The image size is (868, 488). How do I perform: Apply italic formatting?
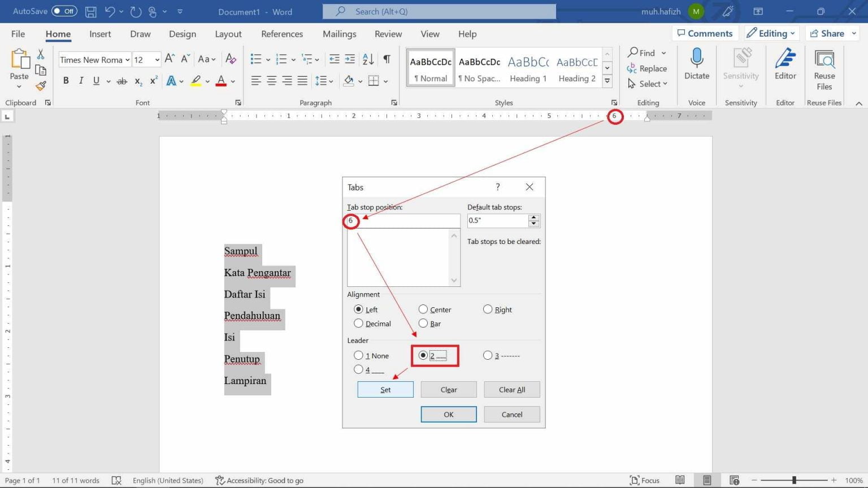(81, 81)
